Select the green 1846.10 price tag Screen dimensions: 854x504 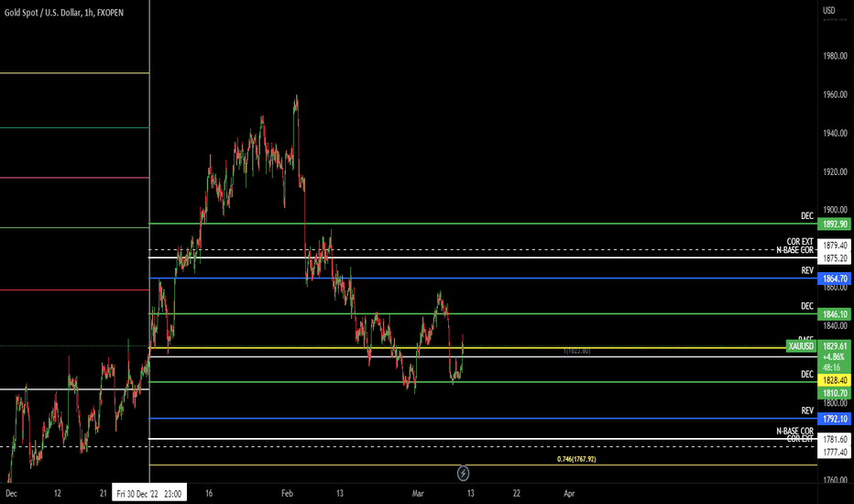coord(835,313)
